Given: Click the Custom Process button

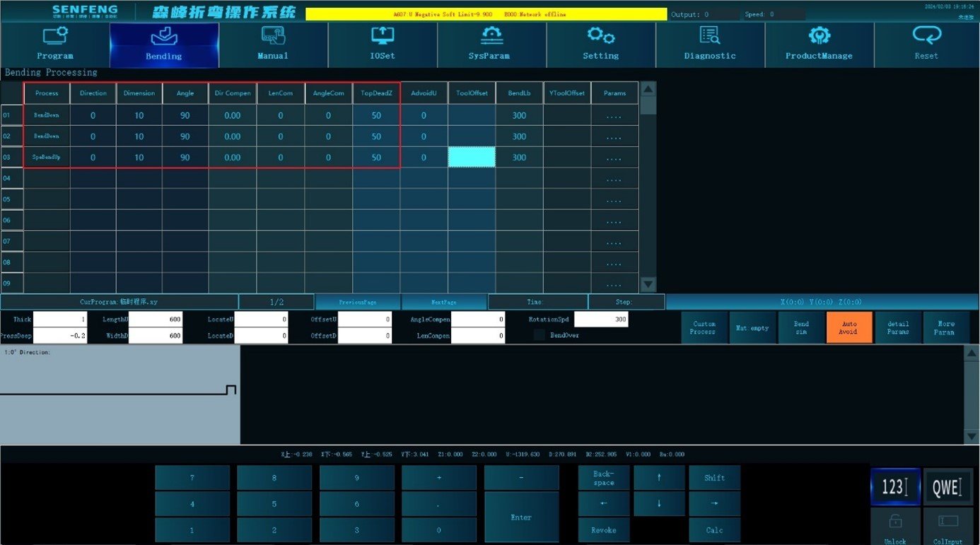Looking at the screenshot, I should tap(704, 327).
